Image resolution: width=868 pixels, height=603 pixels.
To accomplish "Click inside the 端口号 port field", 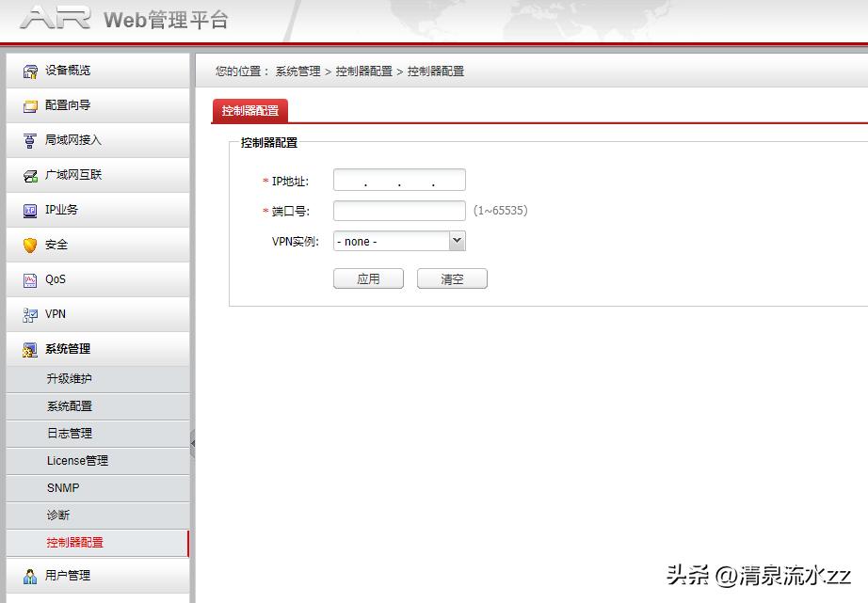I will click(x=398, y=210).
